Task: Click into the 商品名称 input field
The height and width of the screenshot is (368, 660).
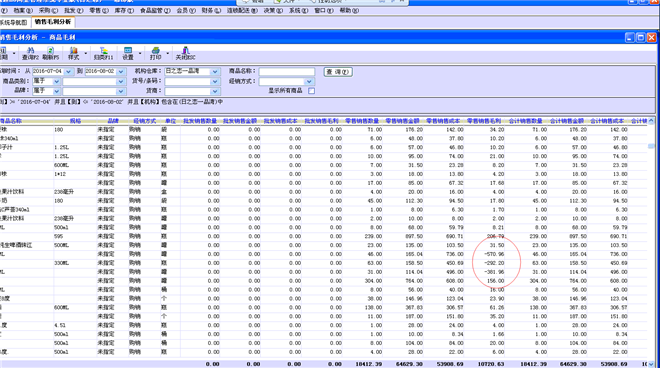Action: 287,72
